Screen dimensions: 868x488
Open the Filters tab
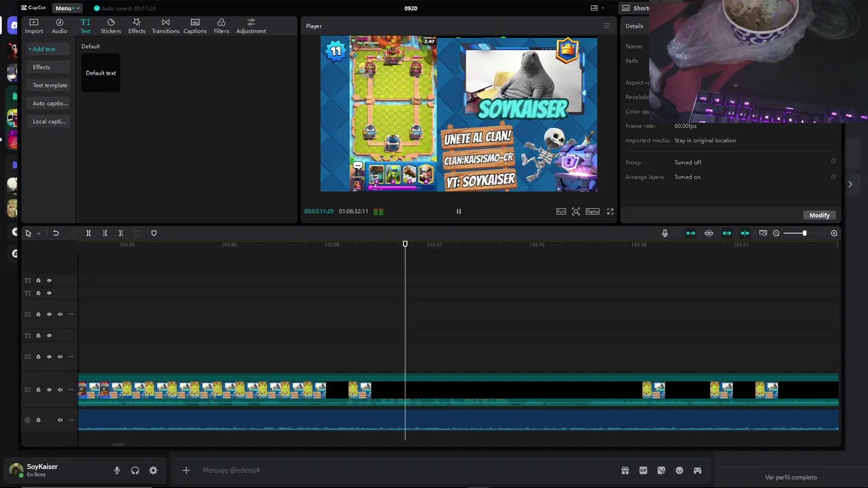click(221, 26)
